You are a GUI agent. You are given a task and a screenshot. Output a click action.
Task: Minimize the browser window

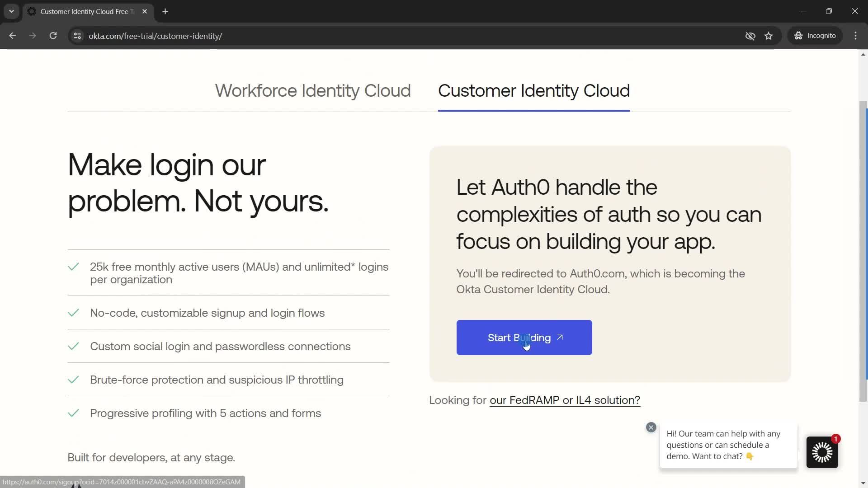(x=803, y=11)
